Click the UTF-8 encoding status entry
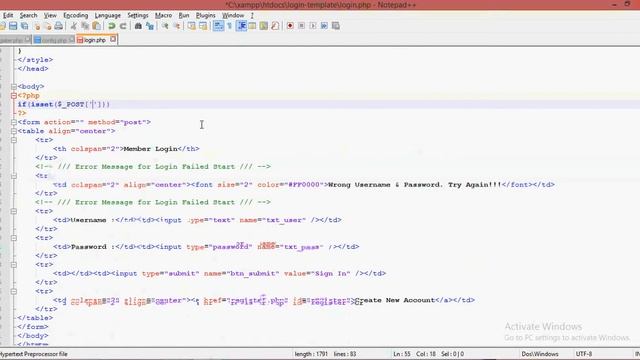Viewport: 640px width, 360px height. [584, 354]
